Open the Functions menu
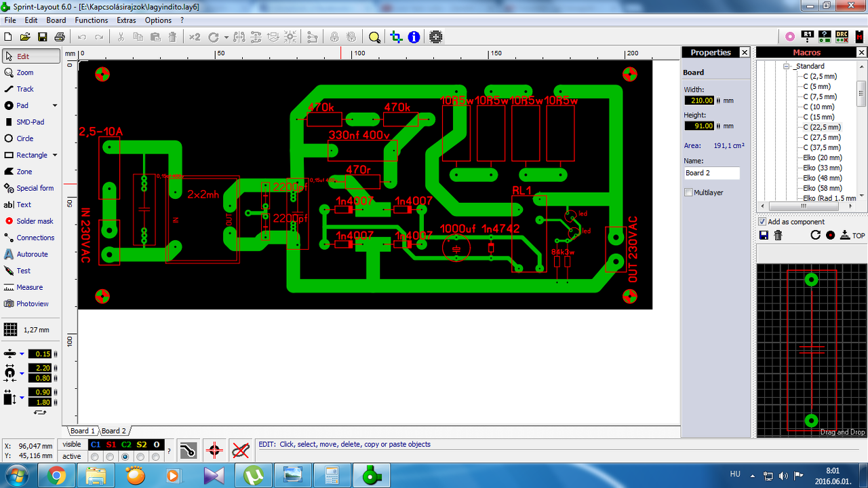 pos(92,20)
